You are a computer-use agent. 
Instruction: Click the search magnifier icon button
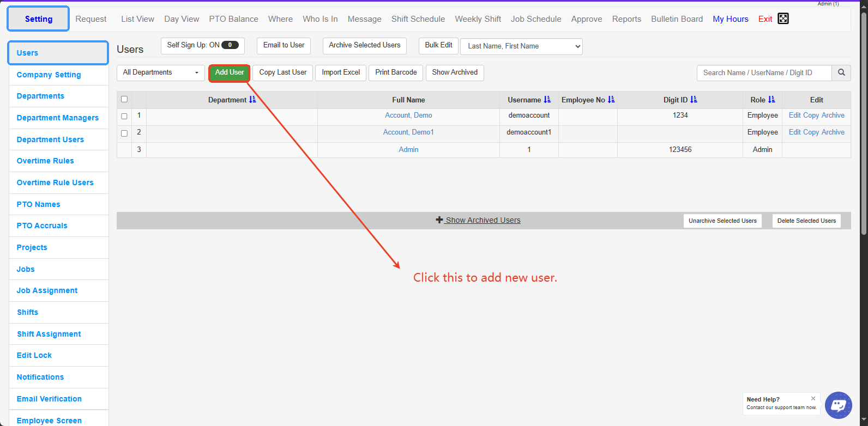[x=841, y=72]
